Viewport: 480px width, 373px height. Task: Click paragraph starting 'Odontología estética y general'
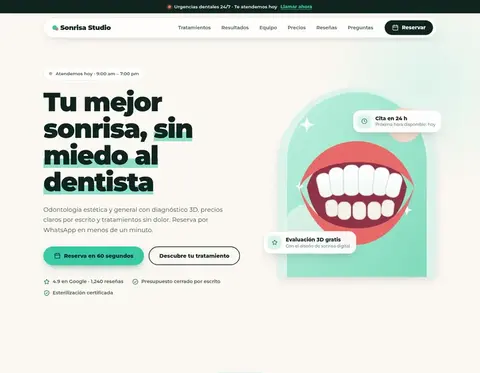[133, 220]
